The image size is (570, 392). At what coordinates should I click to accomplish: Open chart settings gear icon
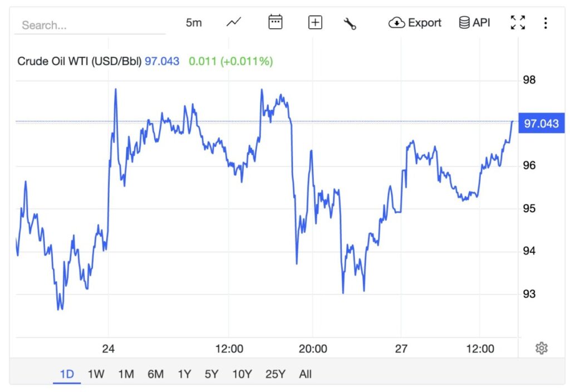coord(541,349)
